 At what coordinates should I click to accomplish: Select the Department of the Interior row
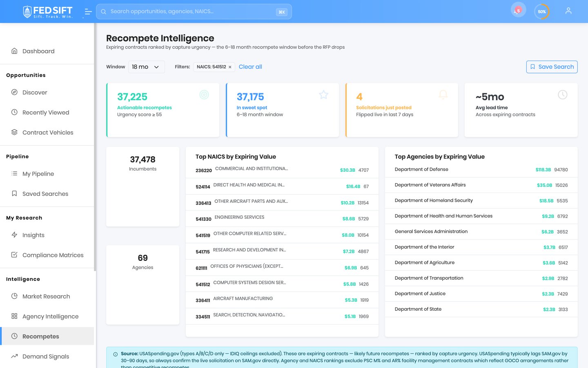point(481,247)
